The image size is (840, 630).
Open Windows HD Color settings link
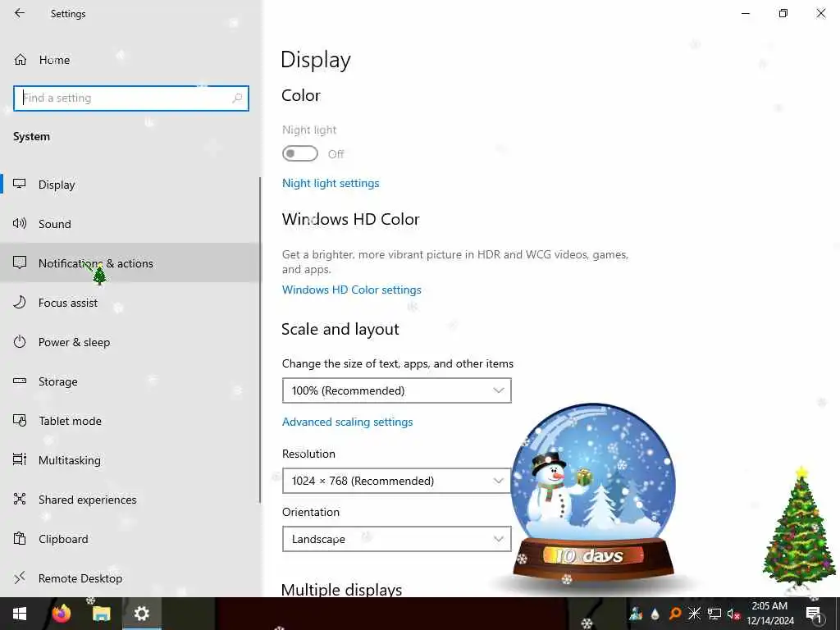tap(351, 290)
